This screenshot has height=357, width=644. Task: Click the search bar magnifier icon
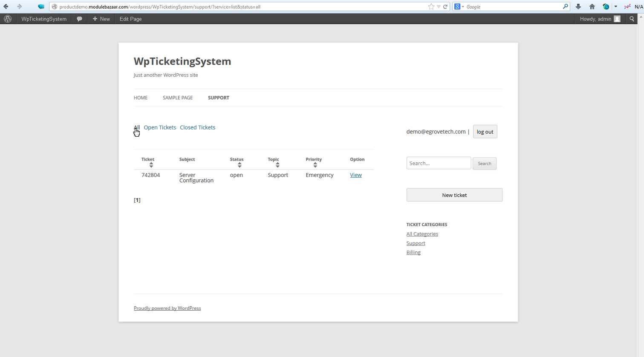[x=565, y=6]
